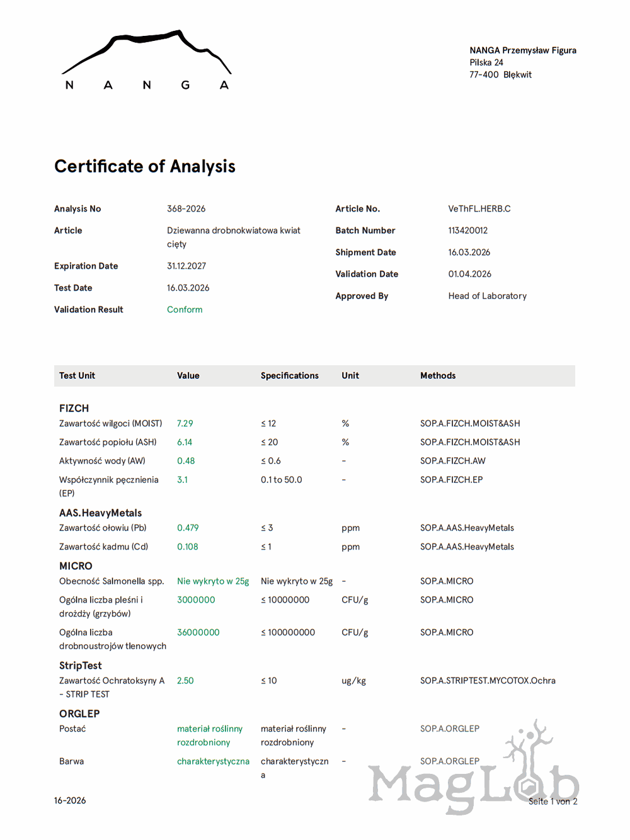Click the Test Date value 16.03.2026

(x=188, y=288)
